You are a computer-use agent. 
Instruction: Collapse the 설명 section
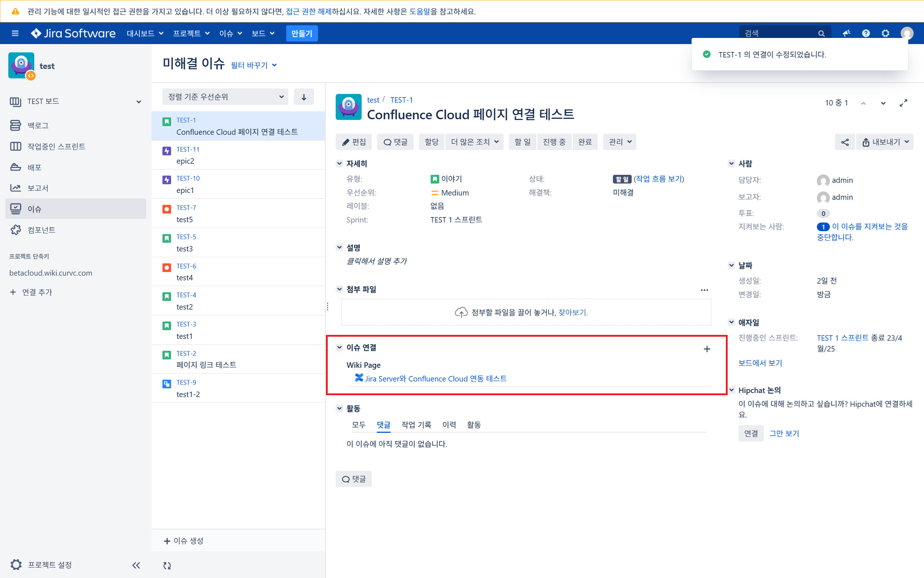click(x=339, y=247)
